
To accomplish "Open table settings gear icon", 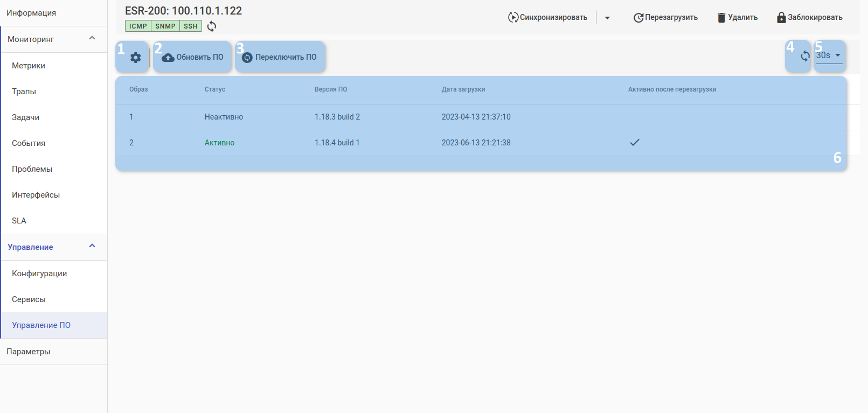I will (x=136, y=58).
